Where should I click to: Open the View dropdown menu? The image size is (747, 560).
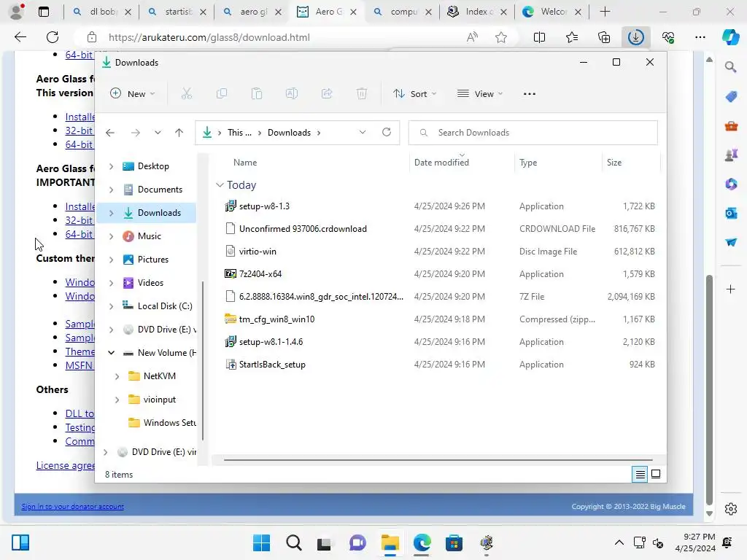click(480, 94)
